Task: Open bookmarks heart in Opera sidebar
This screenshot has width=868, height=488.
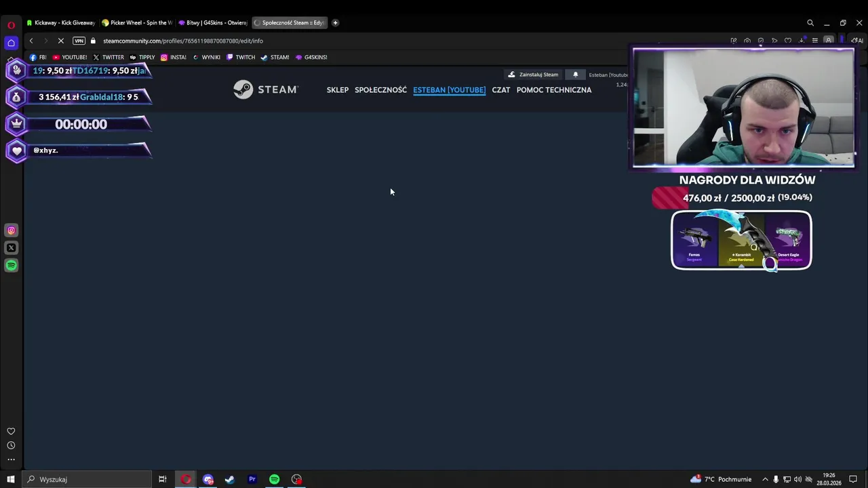Action: (x=11, y=431)
